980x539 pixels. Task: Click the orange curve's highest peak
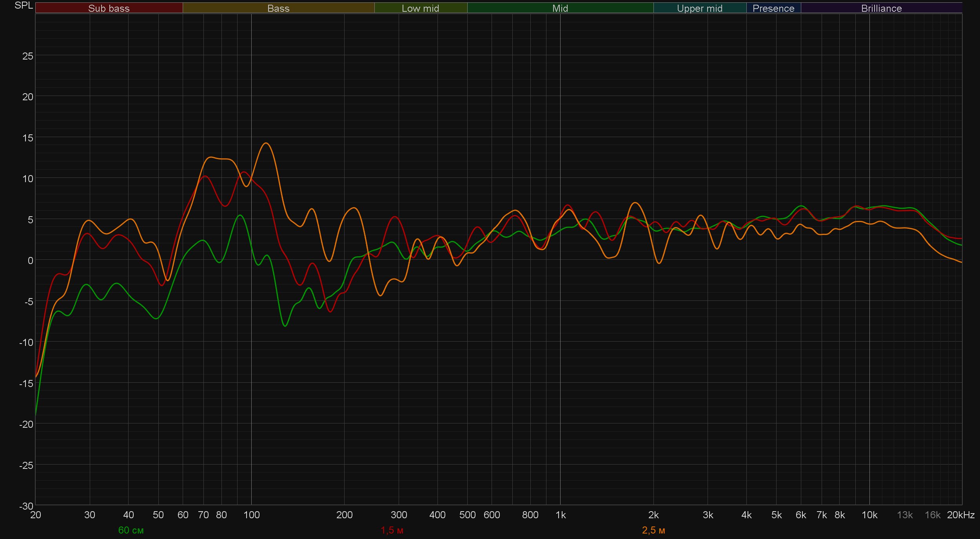(x=266, y=143)
